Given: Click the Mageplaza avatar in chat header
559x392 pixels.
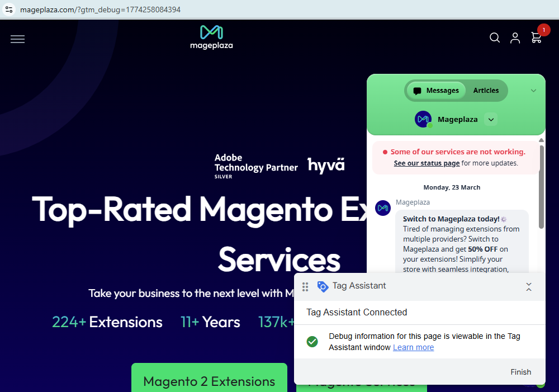Looking at the screenshot, I should [x=423, y=119].
